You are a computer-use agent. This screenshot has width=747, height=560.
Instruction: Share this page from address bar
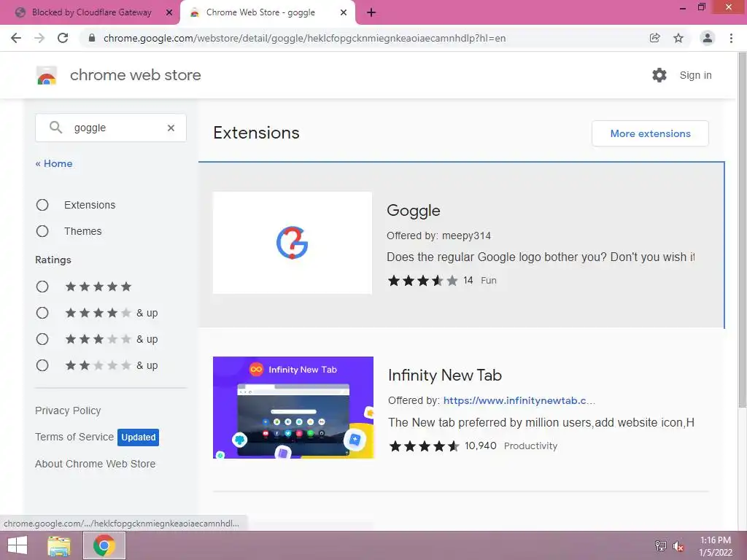point(655,38)
